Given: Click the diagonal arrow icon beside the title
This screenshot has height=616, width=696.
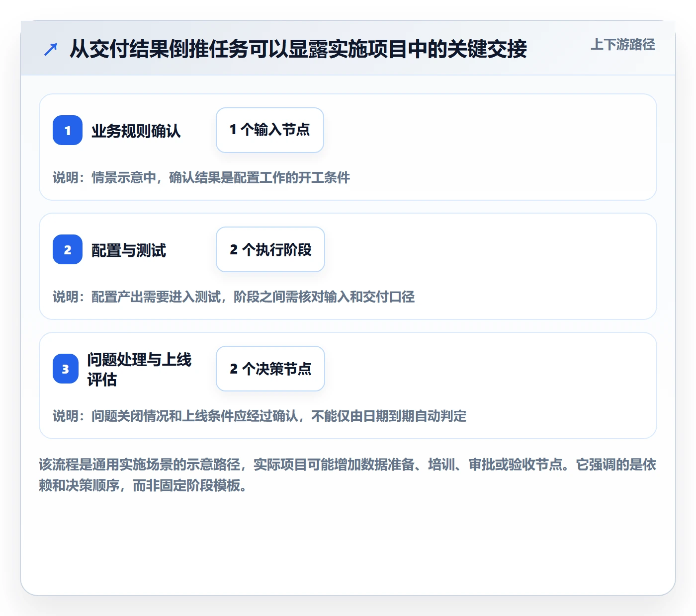Looking at the screenshot, I should pyautogui.click(x=51, y=49).
